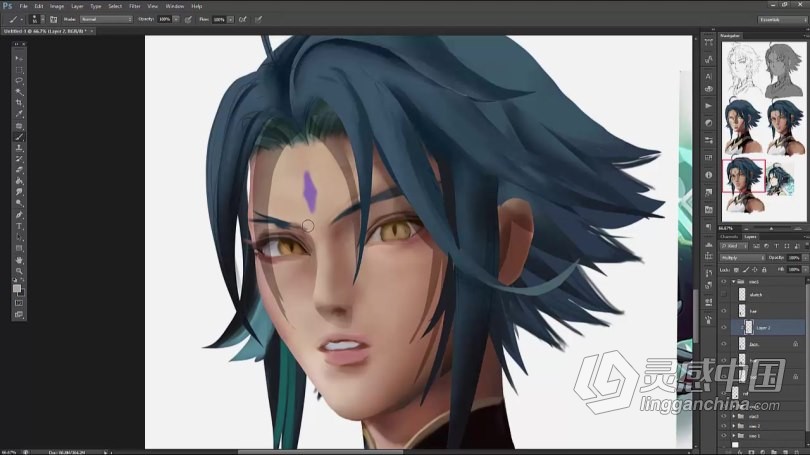
Task: Select the Horizontal Type tool
Action: (x=19, y=226)
